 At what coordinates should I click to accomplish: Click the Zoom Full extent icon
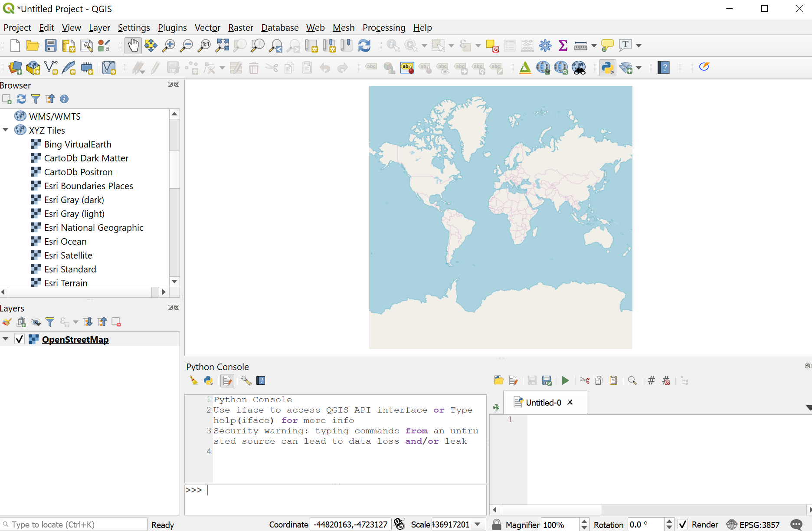223,46
